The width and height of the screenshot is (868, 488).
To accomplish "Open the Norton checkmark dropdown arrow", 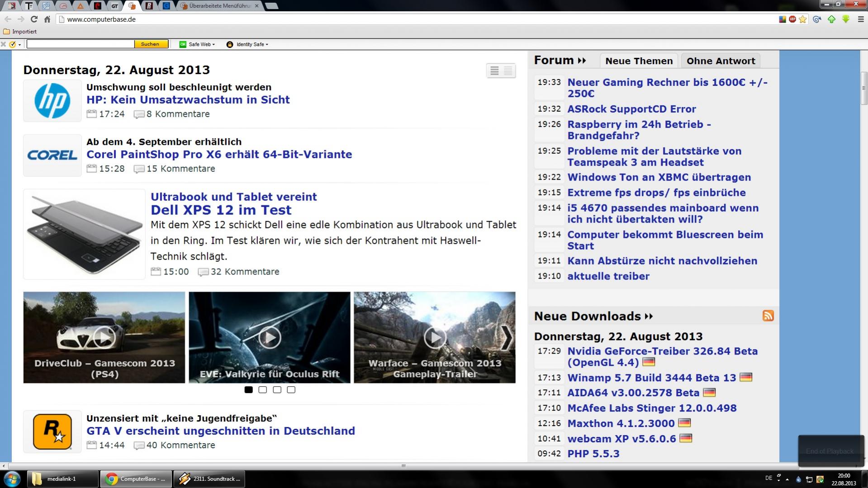I will (19, 45).
